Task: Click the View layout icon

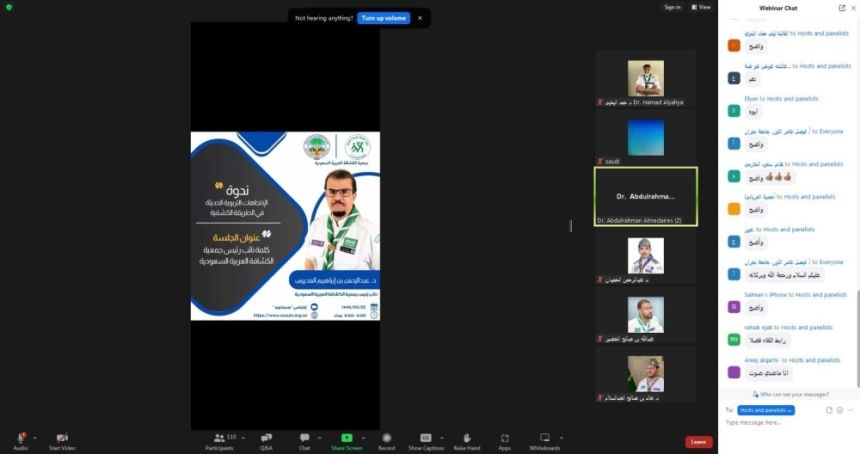Action: (694, 7)
